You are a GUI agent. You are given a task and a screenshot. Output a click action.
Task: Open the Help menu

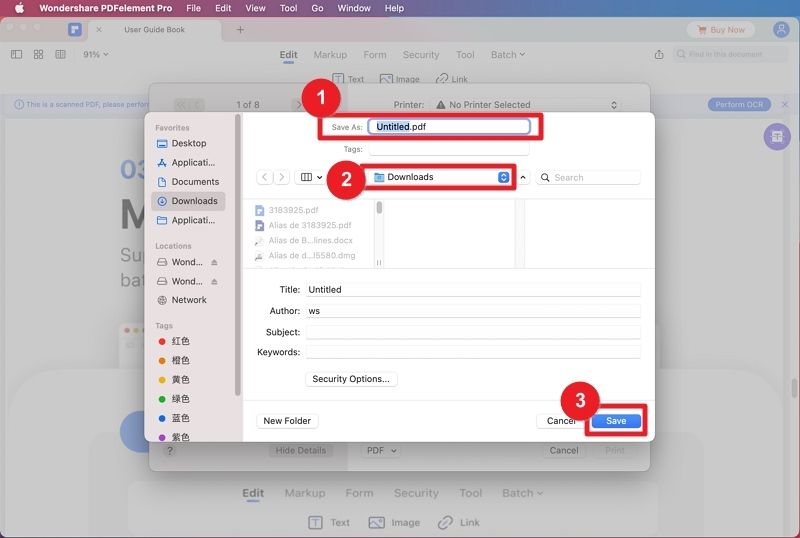coord(394,8)
